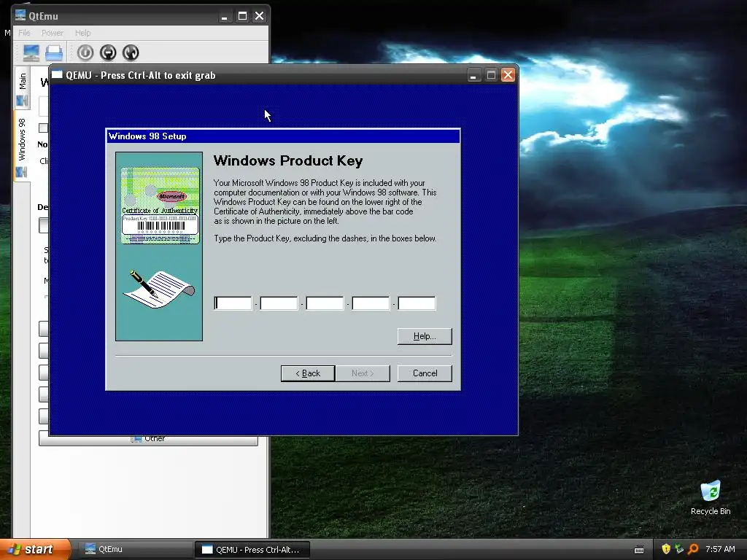Viewport: 747px width, 560px height.
Task: Switch to the Main side tab in QtEmu
Action: 22,88
